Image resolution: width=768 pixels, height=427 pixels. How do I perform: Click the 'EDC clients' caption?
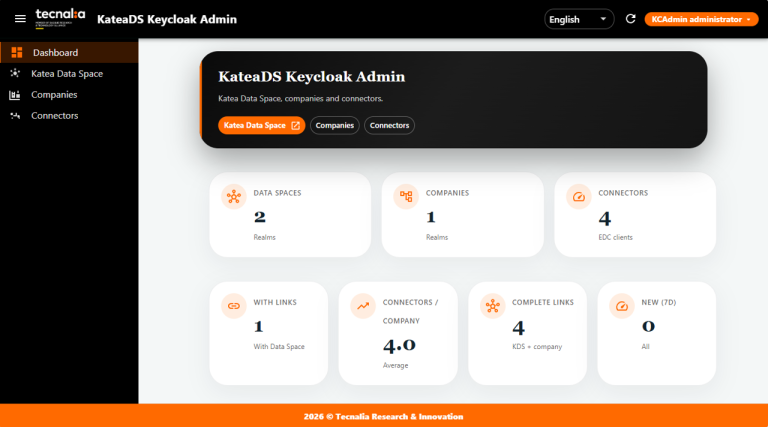(615, 237)
